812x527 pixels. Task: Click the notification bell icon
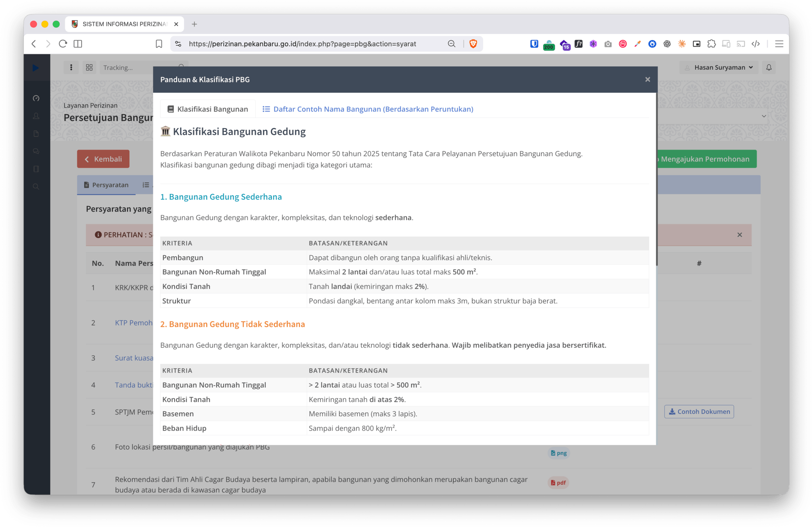pos(769,67)
